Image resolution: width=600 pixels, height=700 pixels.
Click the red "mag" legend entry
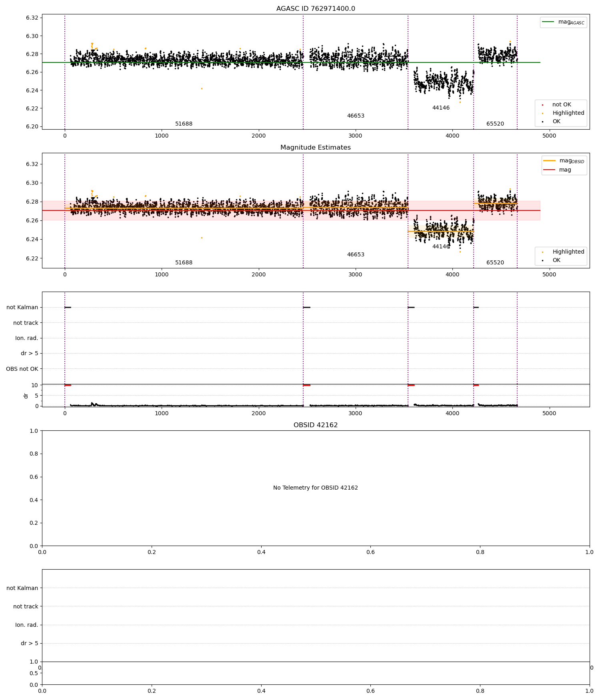coord(558,170)
